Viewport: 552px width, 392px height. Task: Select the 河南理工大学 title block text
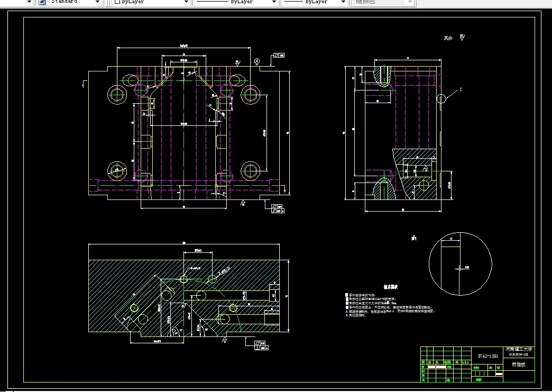click(519, 349)
